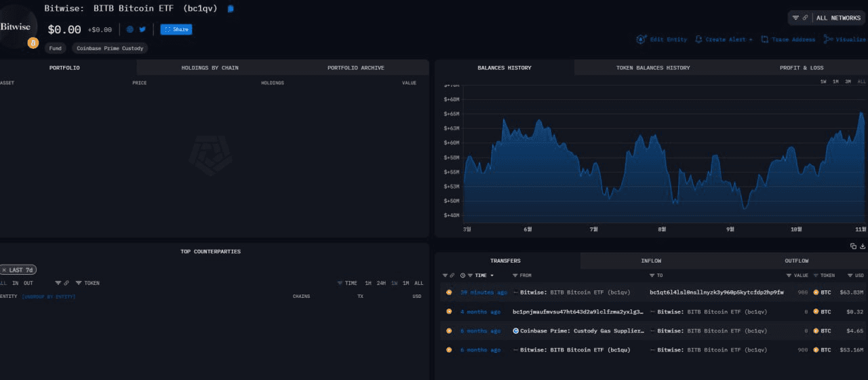This screenshot has width=868, height=380.
Task: Select the Fund tag
Action: [x=56, y=48]
